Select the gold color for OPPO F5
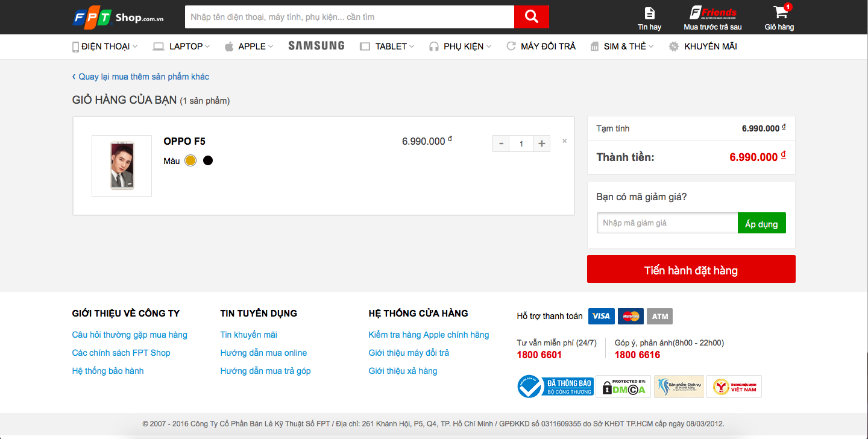Screen dimensions: 868x439 tap(190, 160)
